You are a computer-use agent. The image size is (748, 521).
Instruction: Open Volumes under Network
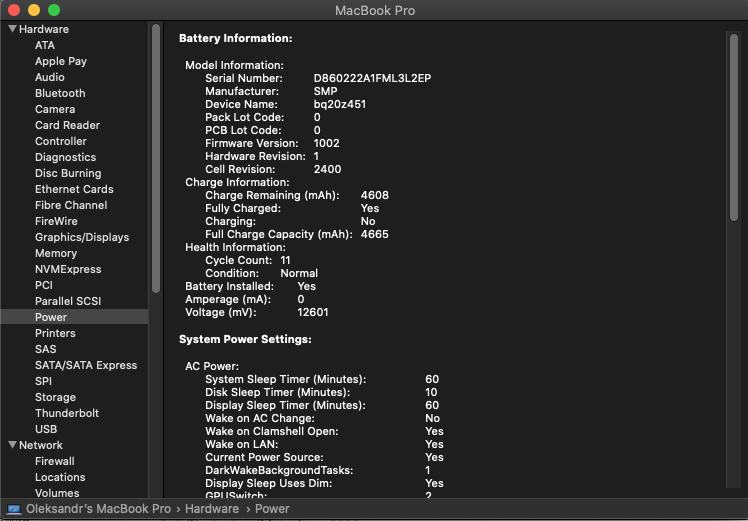pyautogui.click(x=57, y=493)
